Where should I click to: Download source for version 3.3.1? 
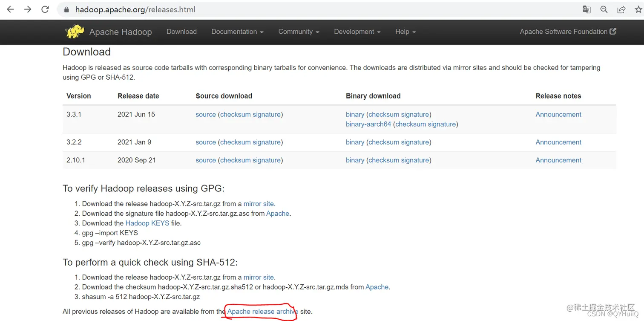coord(206,114)
